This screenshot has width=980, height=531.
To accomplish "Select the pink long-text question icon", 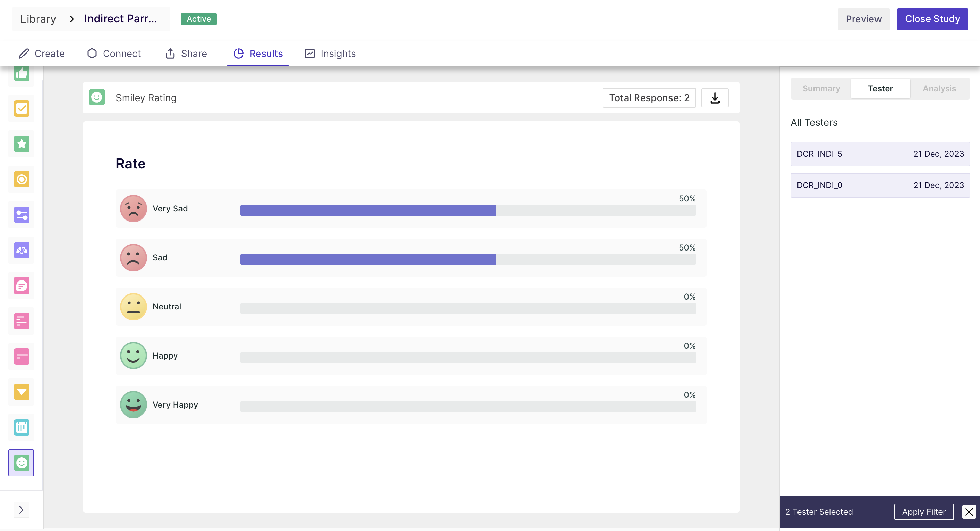I will point(21,321).
